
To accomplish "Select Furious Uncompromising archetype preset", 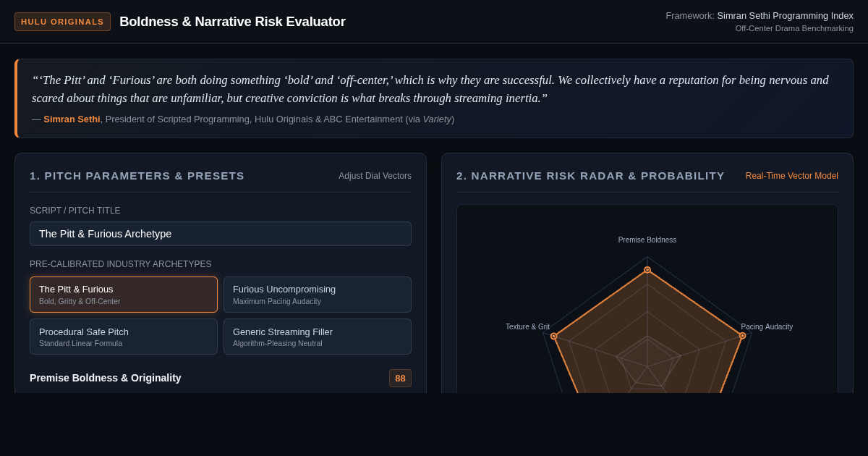I will 318,295.
